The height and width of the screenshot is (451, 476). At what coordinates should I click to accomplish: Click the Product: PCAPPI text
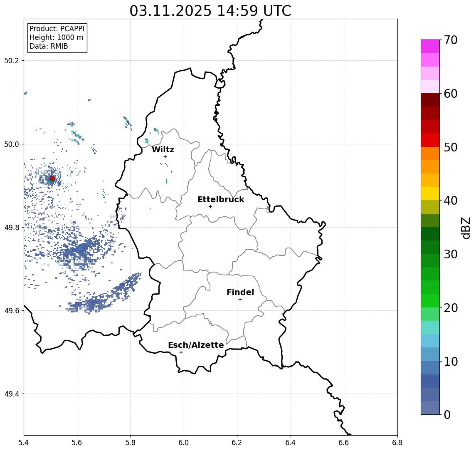click(57, 29)
